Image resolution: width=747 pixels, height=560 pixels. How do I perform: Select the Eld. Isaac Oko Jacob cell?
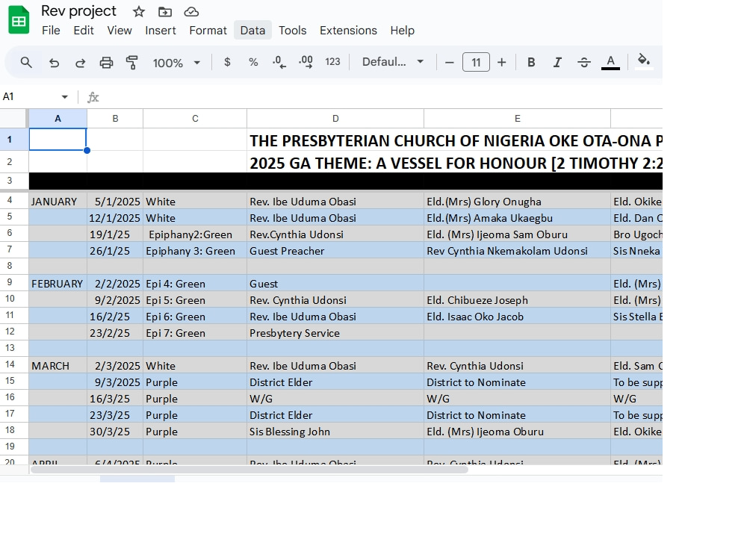(517, 316)
